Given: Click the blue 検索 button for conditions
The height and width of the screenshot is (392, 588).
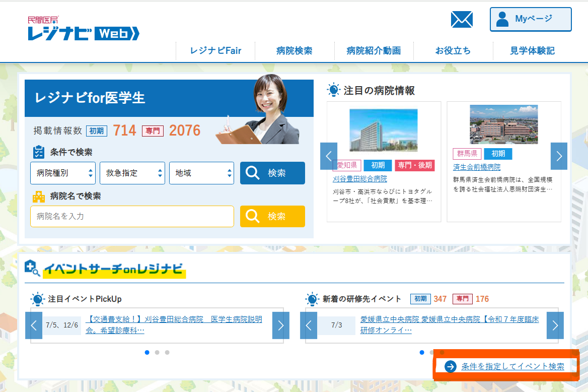Looking at the screenshot, I should 273,173.
